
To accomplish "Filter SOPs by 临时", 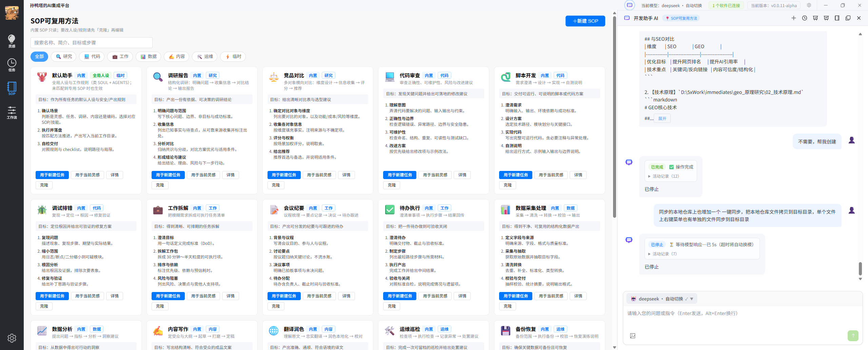I will point(233,57).
